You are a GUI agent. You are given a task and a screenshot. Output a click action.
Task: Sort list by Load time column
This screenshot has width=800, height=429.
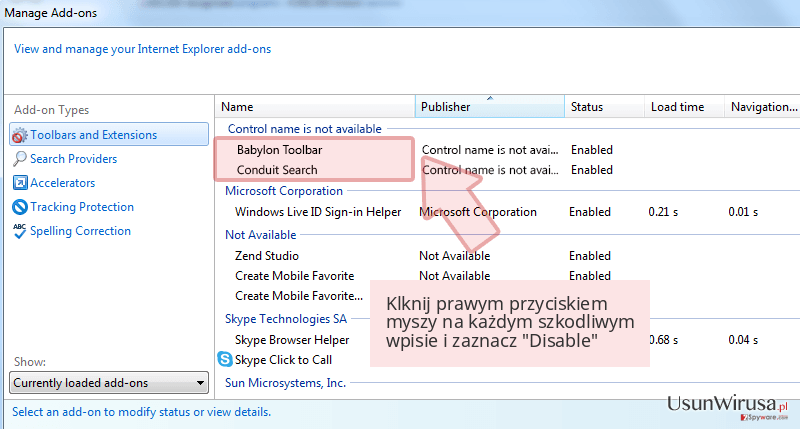click(684, 107)
